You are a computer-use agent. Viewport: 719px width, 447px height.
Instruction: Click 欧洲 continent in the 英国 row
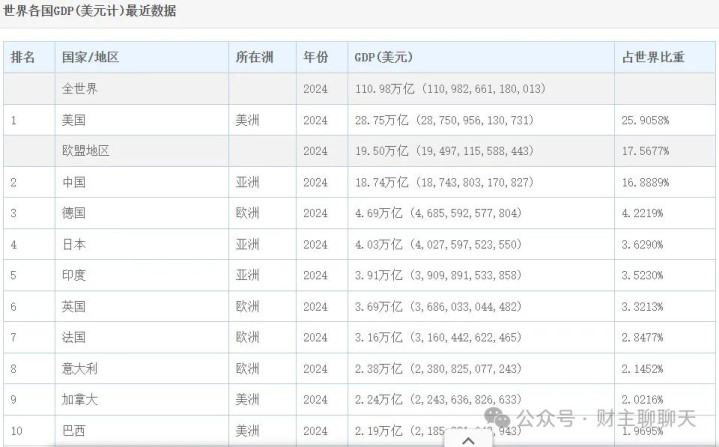247,306
